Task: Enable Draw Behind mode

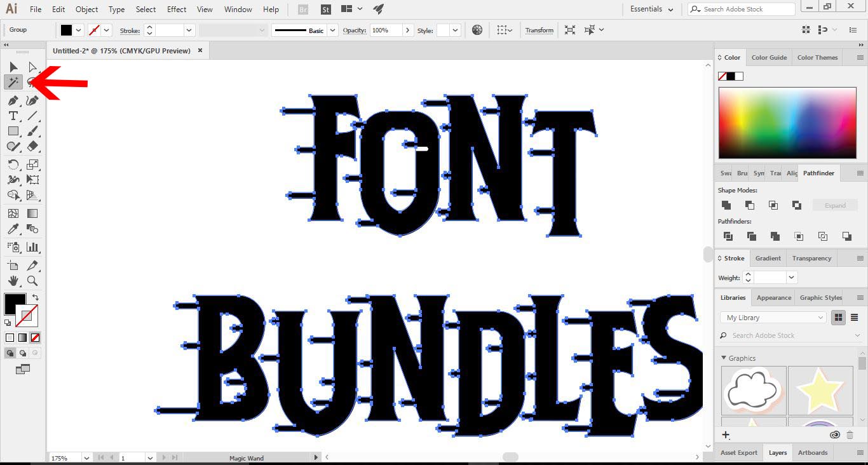Action: pos(23,353)
